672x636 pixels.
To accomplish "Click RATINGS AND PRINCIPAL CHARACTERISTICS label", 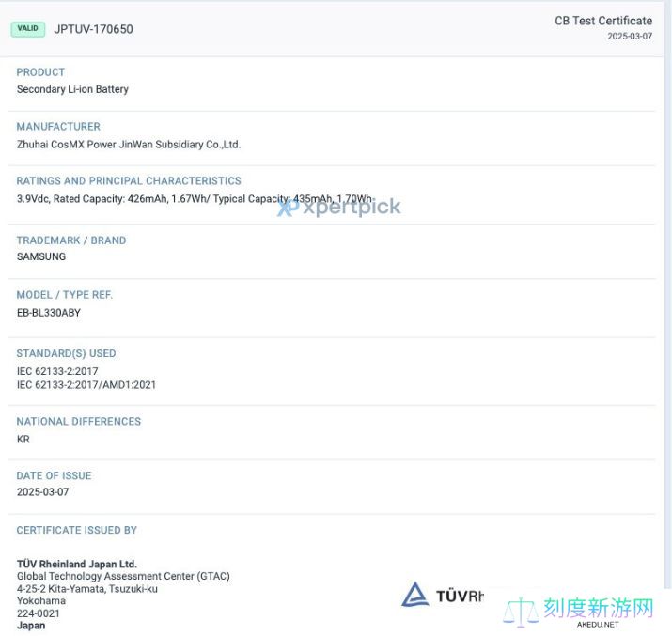I will (x=129, y=180).
